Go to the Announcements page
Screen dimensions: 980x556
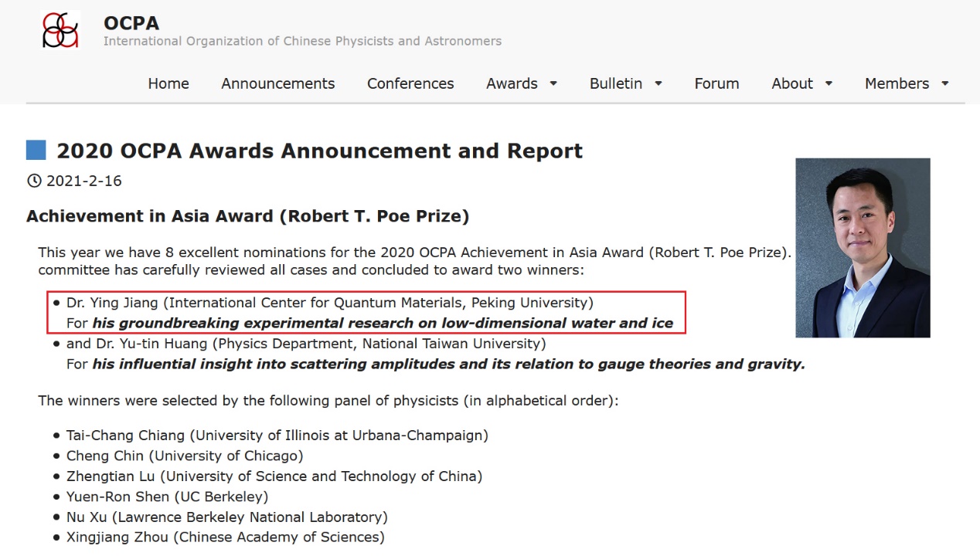[x=277, y=83]
